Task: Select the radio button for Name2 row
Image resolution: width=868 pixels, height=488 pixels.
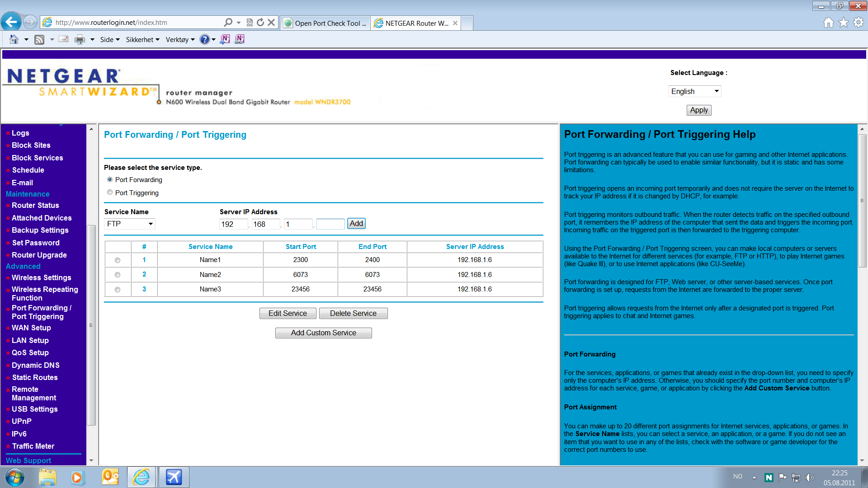Action: [118, 275]
